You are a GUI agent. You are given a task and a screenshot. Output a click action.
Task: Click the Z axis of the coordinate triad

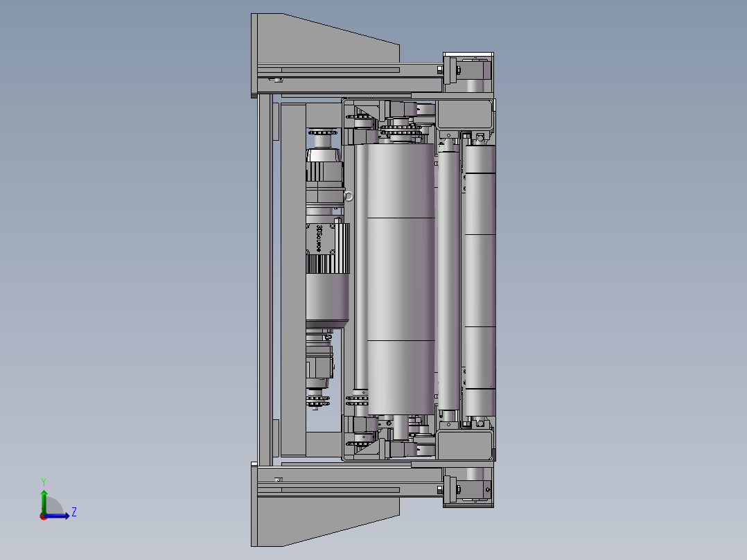click(58, 515)
